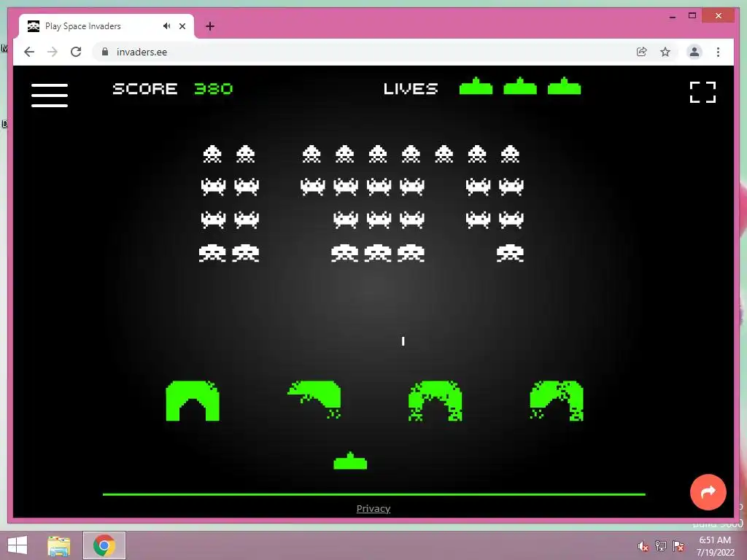This screenshot has height=560, width=747.
Task: Open the Chrome three-dot menu
Action: click(x=718, y=52)
